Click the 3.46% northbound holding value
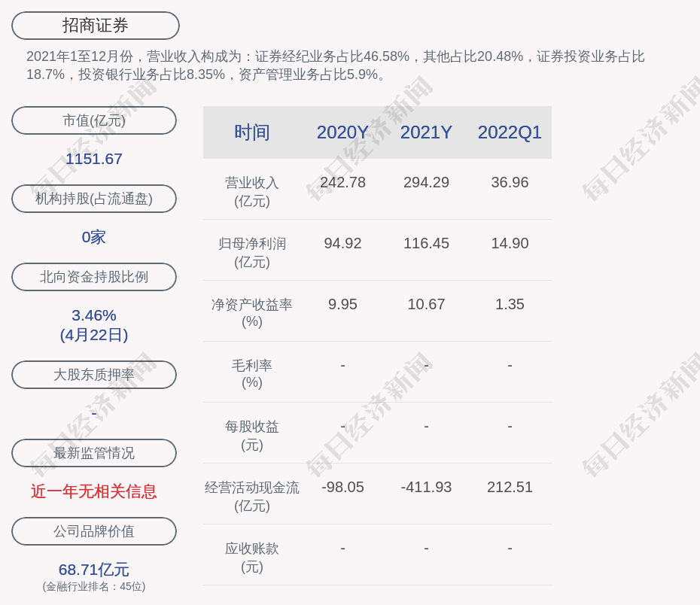The width and height of the screenshot is (700, 605). pyautogui.click(x=94, y=315)
